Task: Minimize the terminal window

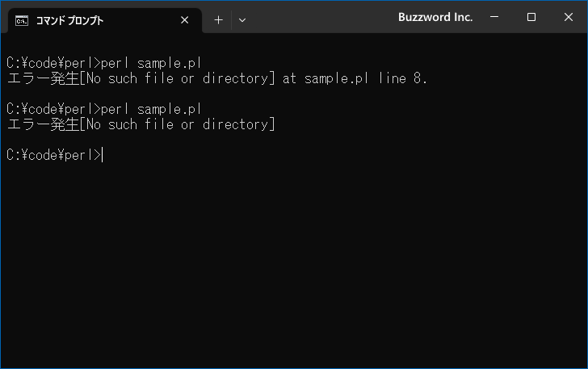Action: pos(494,17)
